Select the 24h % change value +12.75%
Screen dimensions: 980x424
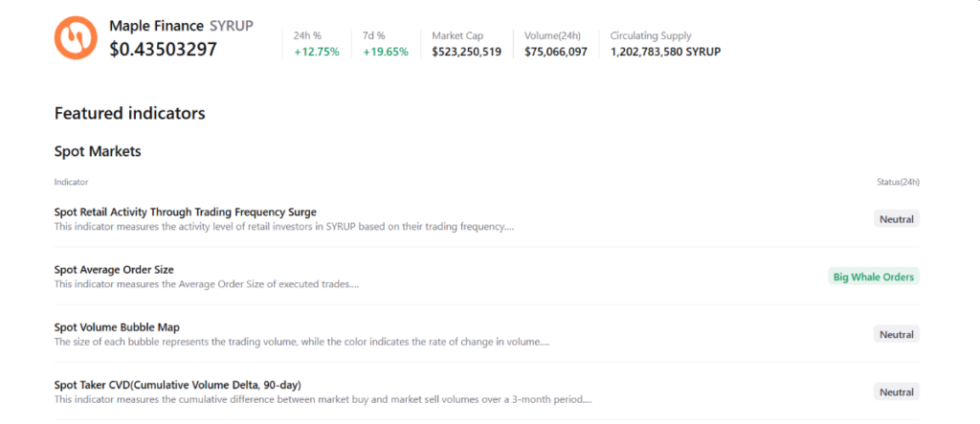coord(316,52)
